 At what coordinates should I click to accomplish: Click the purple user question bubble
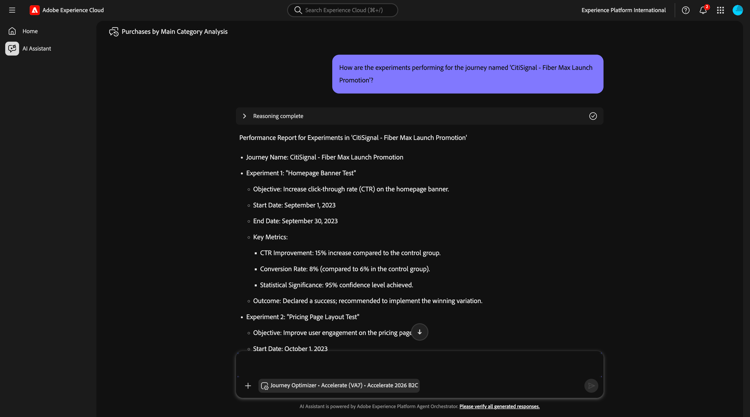tap(467, 74)
